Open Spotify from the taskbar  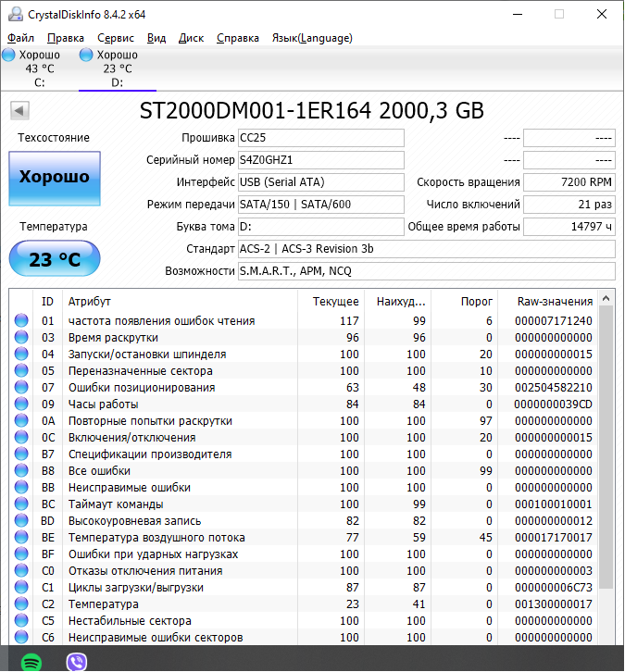click(x=31, y=661)
